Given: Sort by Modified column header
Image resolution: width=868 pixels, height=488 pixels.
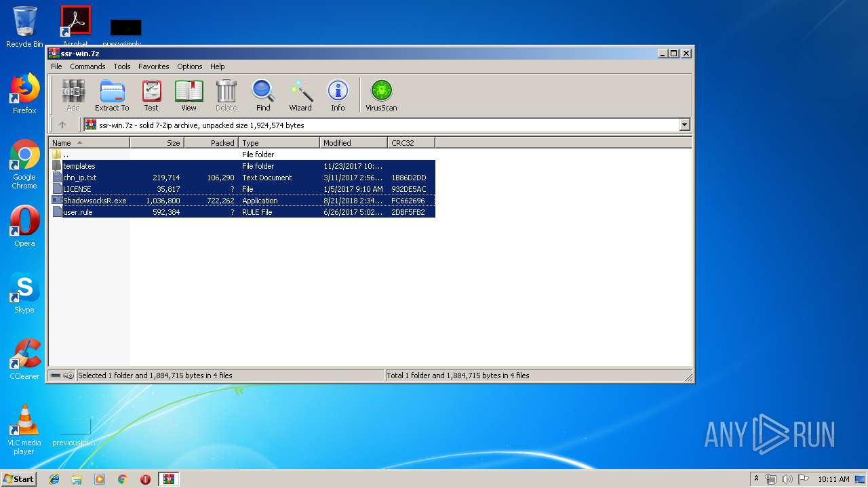Looking at the screenshot, I should pyautogui.click(x=353, y=143).
